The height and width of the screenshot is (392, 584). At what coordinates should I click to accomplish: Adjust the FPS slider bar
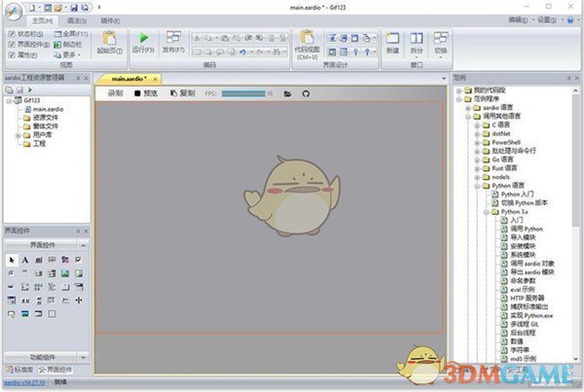coord(244,93)
